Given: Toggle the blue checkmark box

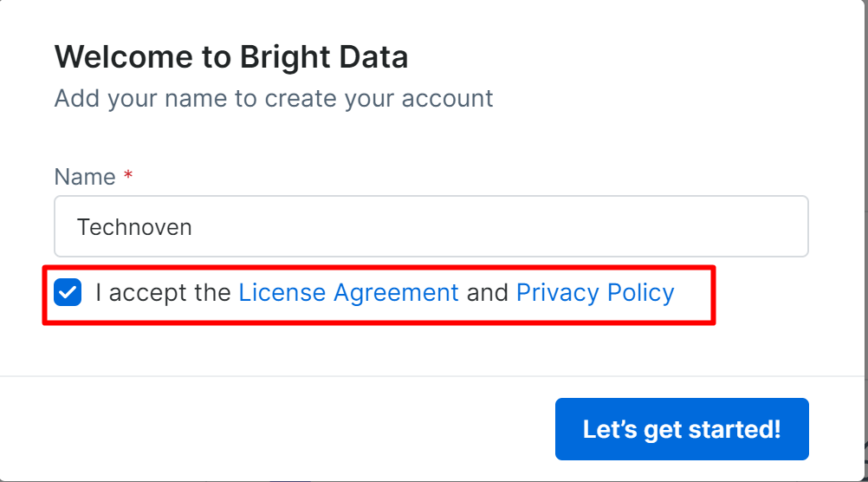Looking at the screenshot, I should [68, 293].
